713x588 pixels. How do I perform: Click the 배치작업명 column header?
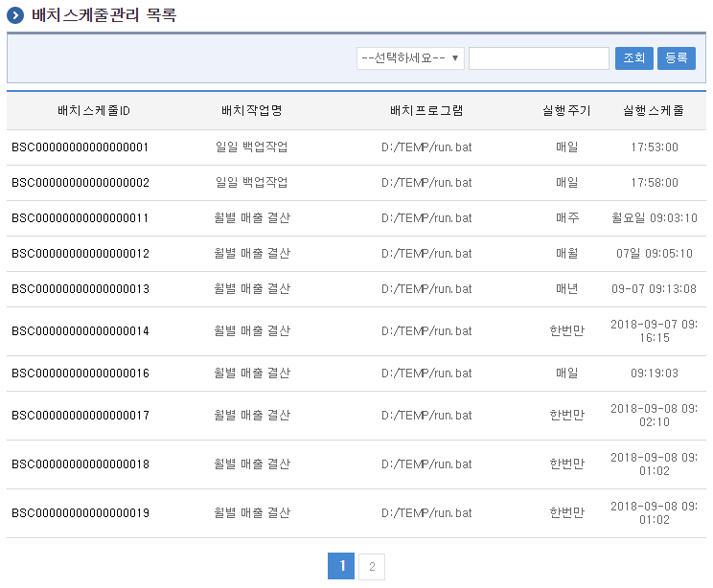click(x=251, y=111)
